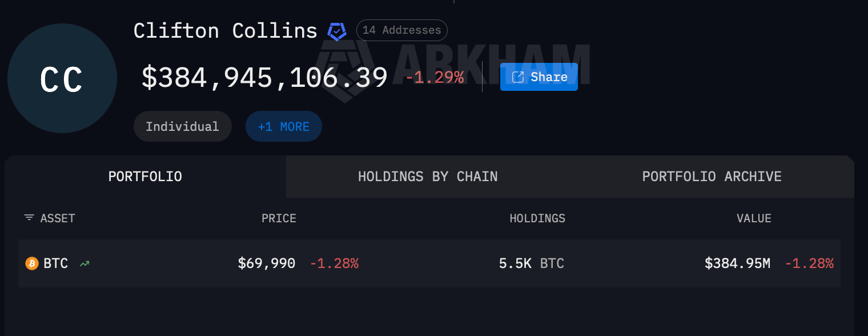
Task: Click the Individual tag
Action: click(x=182, y=126)
